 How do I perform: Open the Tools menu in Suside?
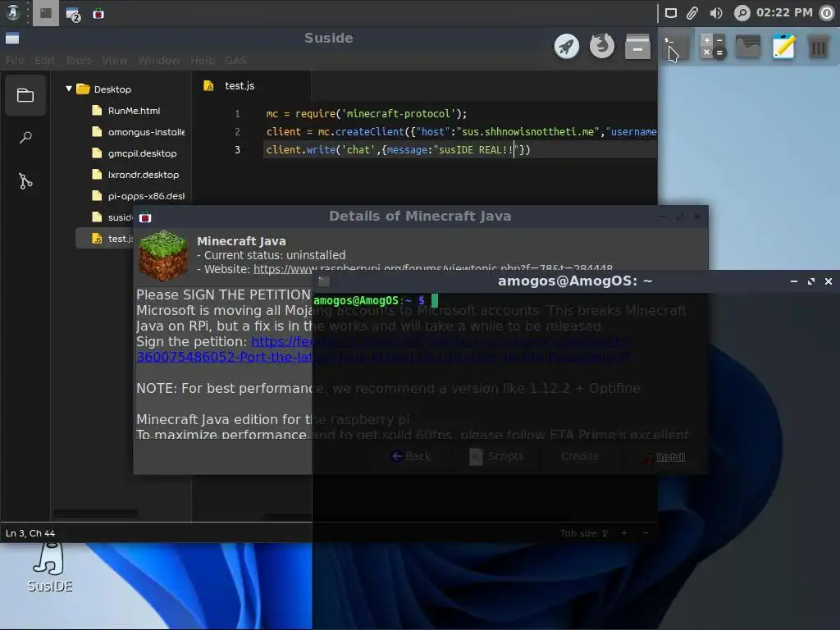tap(78, 60)
